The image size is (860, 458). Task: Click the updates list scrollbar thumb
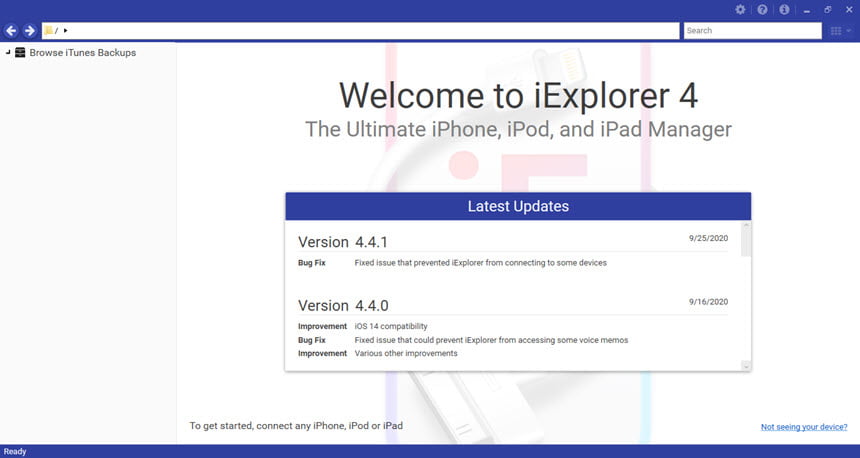point(746,240)
